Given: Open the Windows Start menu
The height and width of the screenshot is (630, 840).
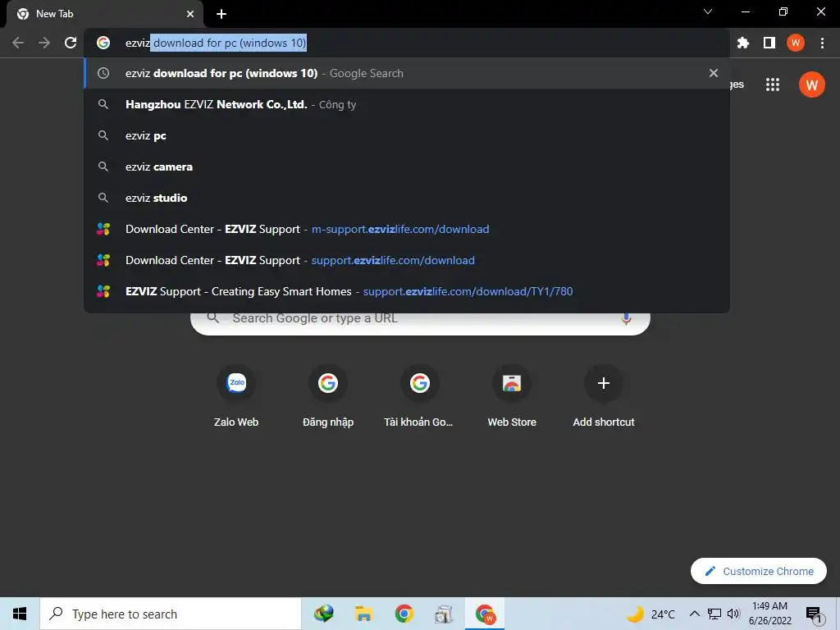Looking at the screenshot, I should tap(20, 614).
